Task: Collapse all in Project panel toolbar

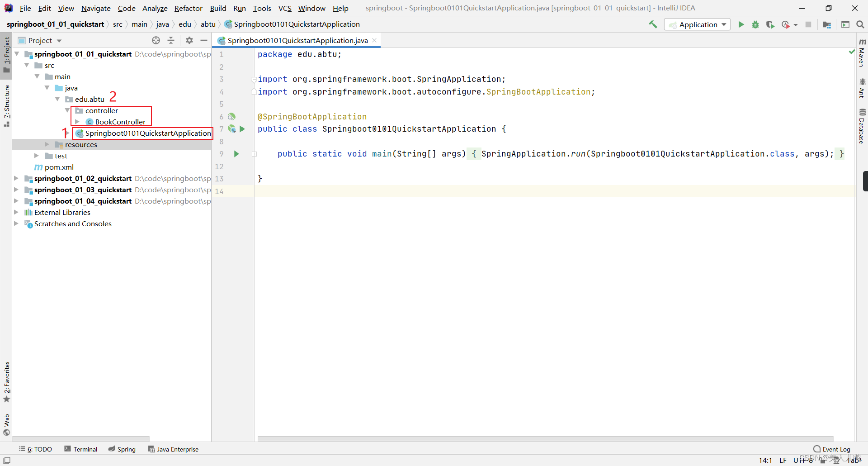Action: pos(171,40)
